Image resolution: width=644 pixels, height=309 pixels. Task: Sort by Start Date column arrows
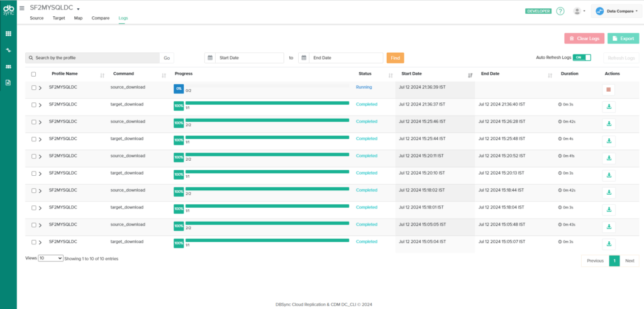click(x=470, y=75)
